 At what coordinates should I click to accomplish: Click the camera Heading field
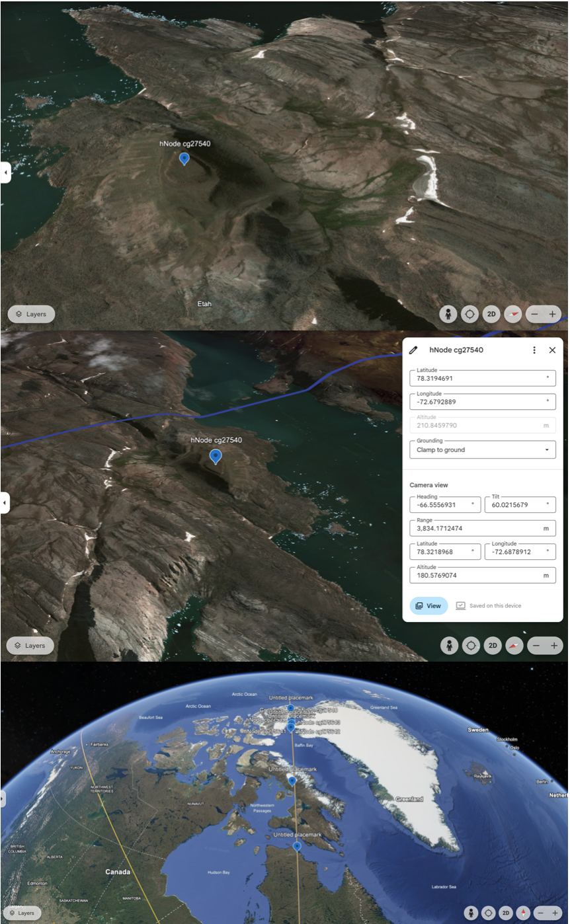(x=445, y=505)
